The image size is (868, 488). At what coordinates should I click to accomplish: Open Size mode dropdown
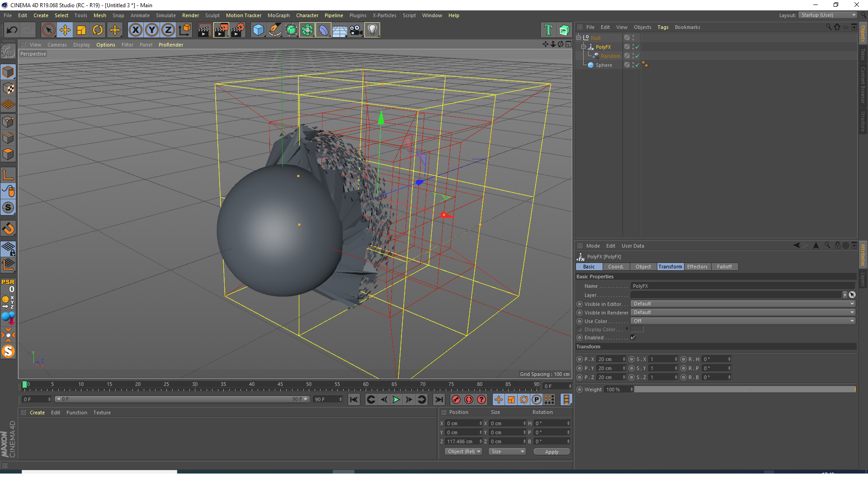[507, 451]
